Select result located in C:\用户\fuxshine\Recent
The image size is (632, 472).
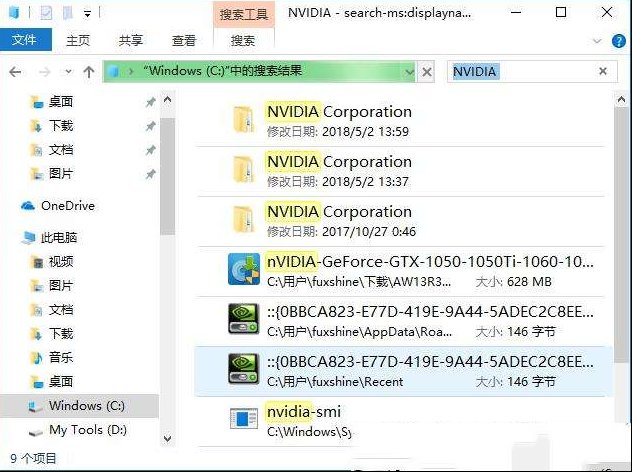click(x=403, y=371)
